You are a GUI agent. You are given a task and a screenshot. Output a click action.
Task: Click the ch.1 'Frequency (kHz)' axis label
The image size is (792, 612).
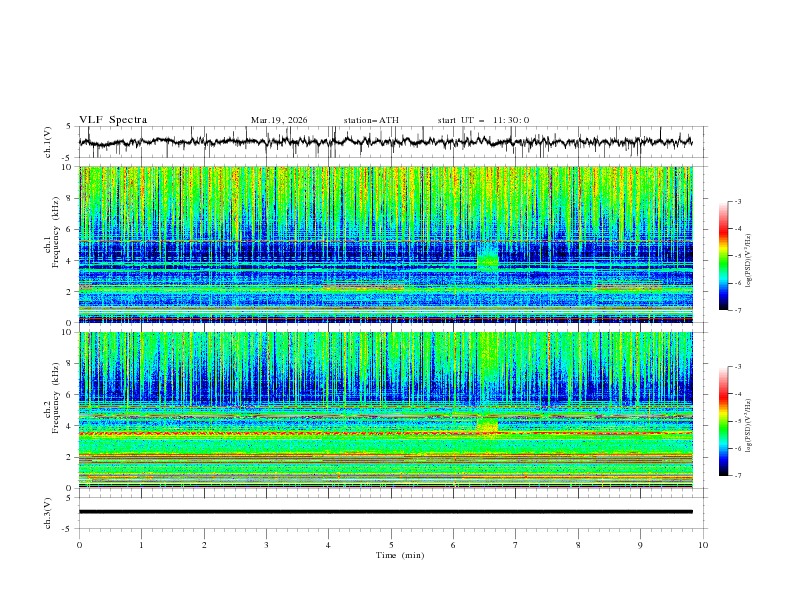(x=55, y=231)
